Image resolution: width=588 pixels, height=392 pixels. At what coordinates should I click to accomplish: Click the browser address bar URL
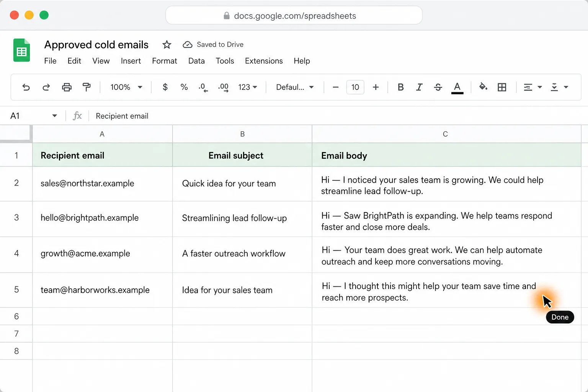click(295, 16)
